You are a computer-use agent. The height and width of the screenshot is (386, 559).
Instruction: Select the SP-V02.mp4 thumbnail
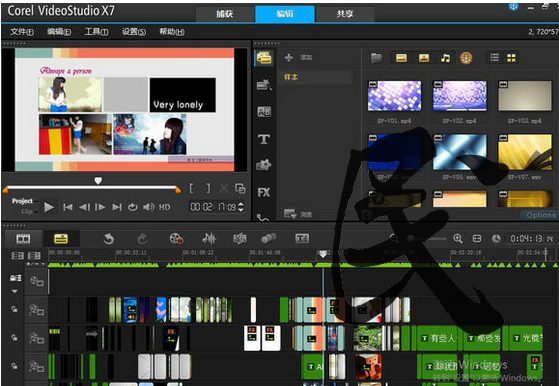click(460, 96)
